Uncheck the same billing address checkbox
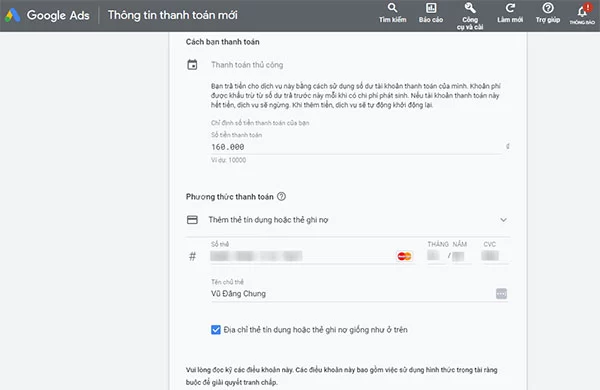Viewport: 600px width, 390px height. (216, 330)
